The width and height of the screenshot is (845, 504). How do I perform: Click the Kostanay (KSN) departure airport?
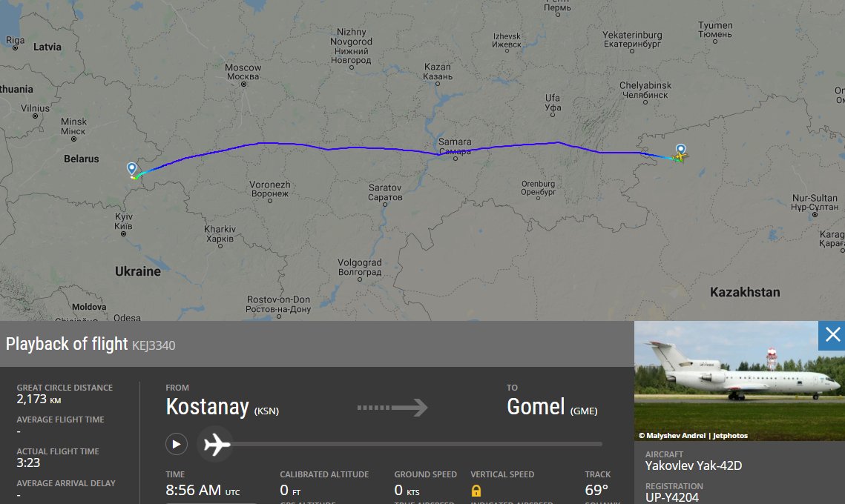click(222, 407)
